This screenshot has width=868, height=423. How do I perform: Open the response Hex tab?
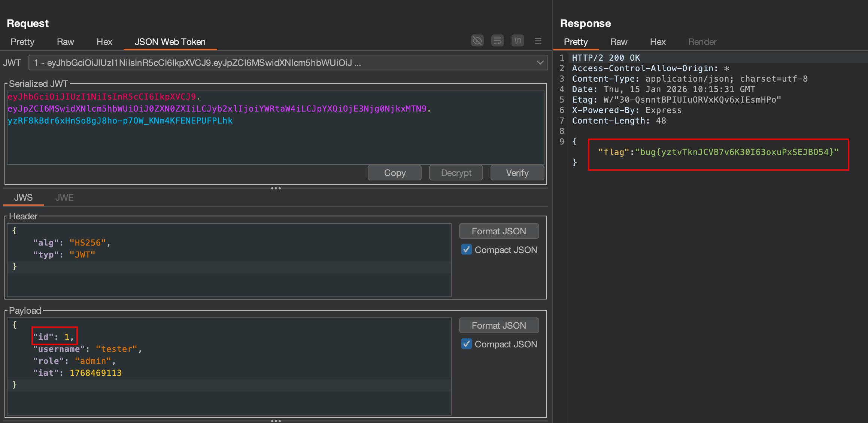click(658, 42)
